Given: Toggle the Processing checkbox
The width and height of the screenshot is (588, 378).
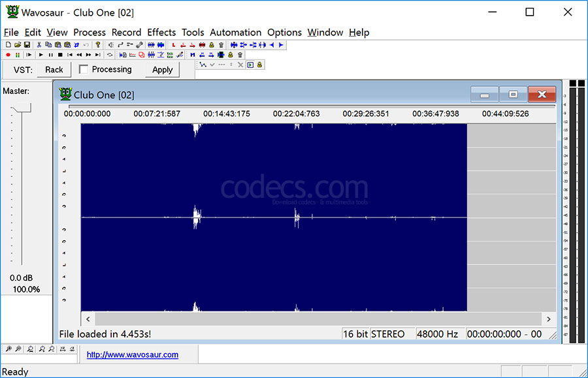Looking at the screenshot, I should [83, 69].
